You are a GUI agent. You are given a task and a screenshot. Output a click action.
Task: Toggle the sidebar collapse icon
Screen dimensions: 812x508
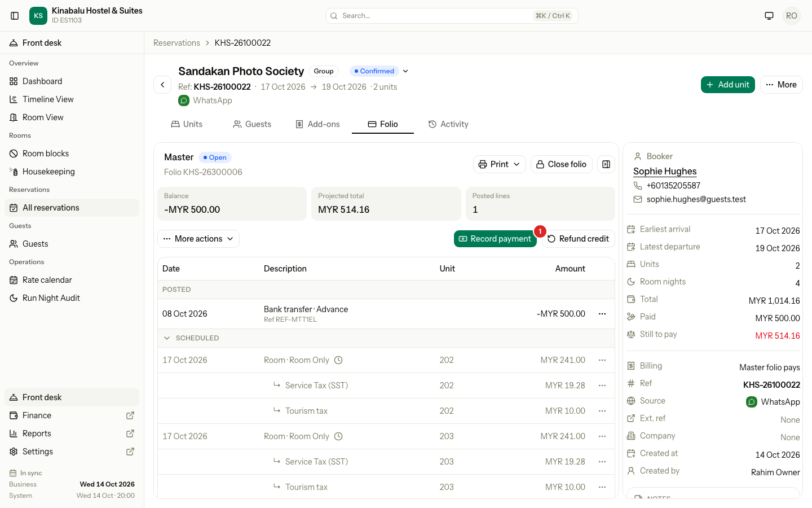pos(15,16)
